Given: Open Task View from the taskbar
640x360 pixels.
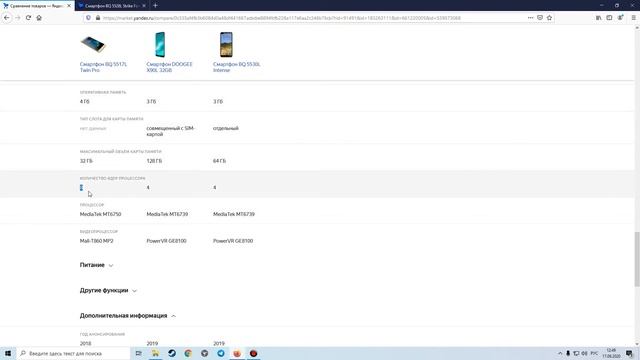Looking at the screenshot, I should (139, 353).
